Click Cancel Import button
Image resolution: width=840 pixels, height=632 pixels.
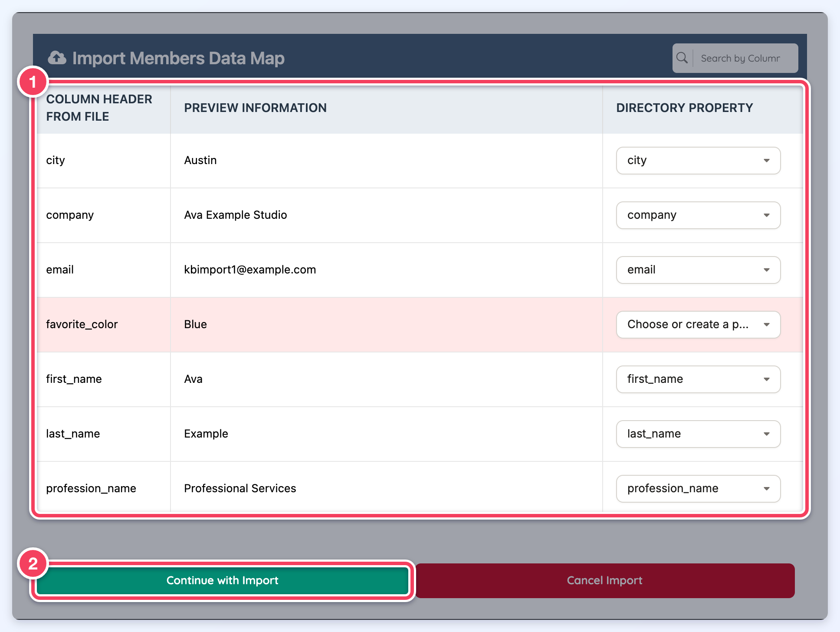605,581
